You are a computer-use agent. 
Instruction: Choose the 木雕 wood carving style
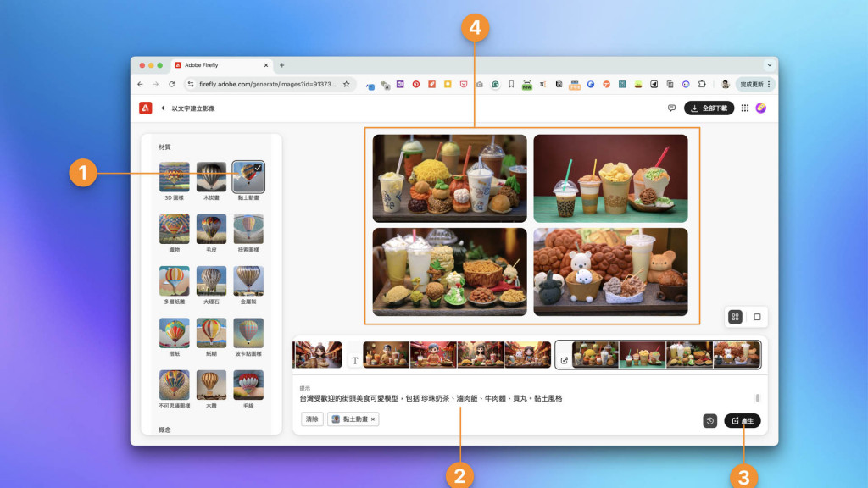click(x=211, y=385)
